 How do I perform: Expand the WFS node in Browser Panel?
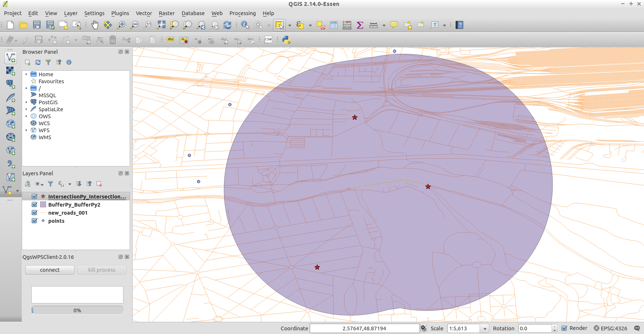(x=26, y=130)
